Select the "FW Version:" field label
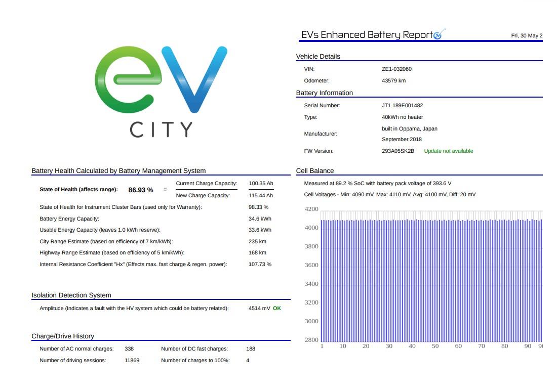This screenshot has width=557, height=392. pos(319,151)
